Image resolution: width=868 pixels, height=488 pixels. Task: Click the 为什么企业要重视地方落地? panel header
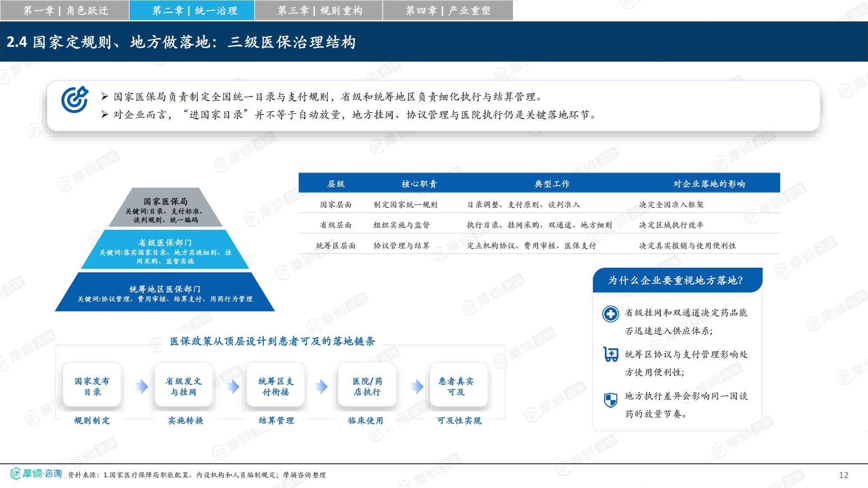[677, 280]
